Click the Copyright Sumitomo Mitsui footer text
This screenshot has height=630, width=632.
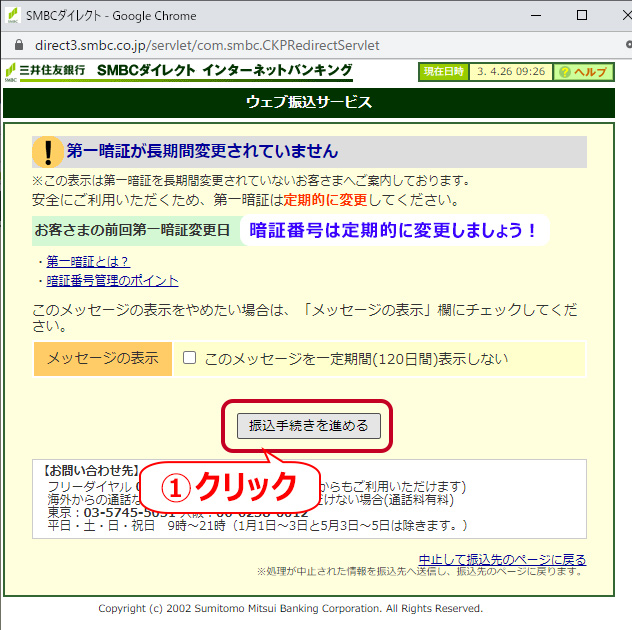pos(291,608)
